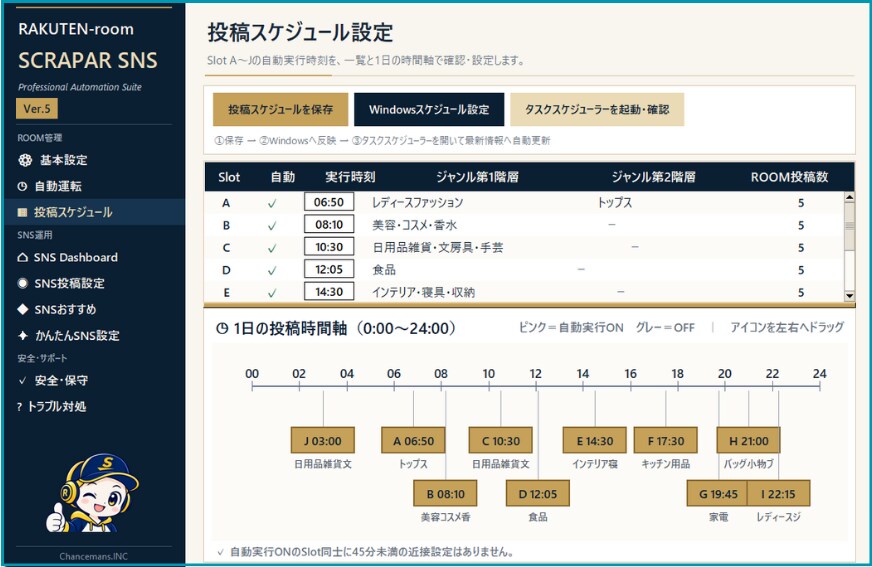Edit the 14:30 time field in table
The image size is (872, 567).
[x=329, y=291]
